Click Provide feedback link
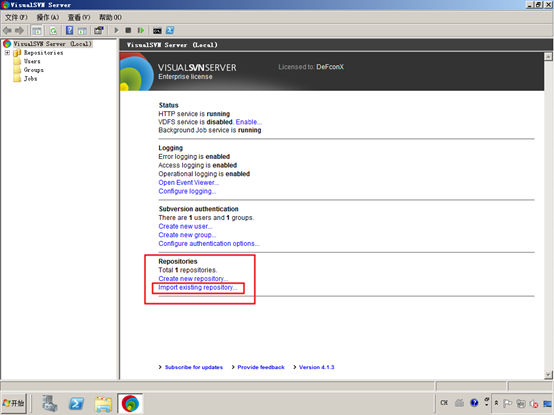554x415 pixels. pos(261,367)
